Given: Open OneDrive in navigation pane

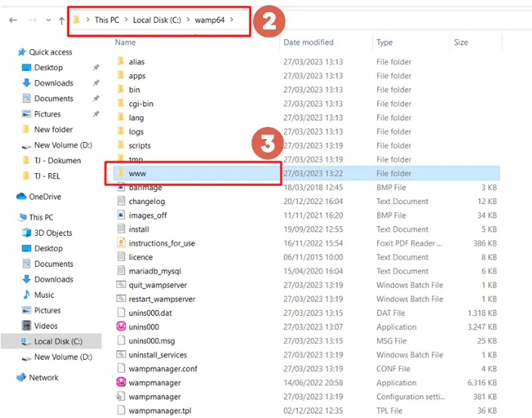Looking at the screenshot, I should 45,197.
